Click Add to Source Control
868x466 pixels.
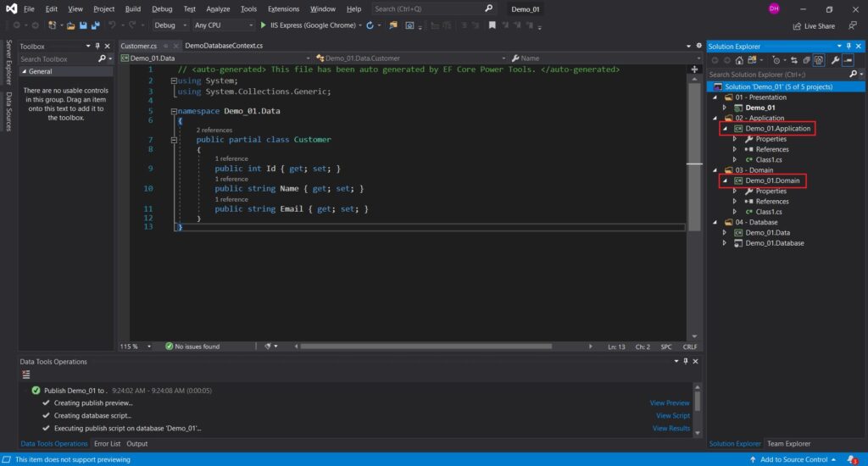[x=793, y=459]
